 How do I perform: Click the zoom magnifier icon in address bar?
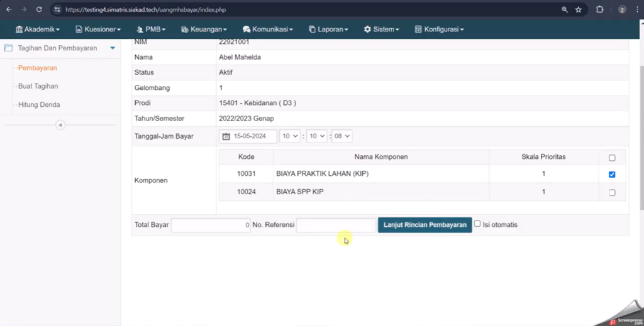[x=564, y=9]
